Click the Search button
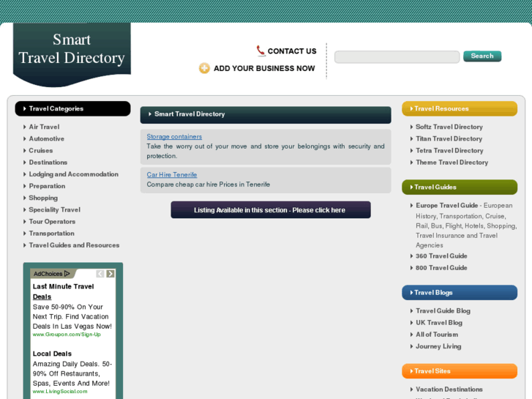Screen dimensions: 532x399 pyautogui.click(x=482, y=56)
